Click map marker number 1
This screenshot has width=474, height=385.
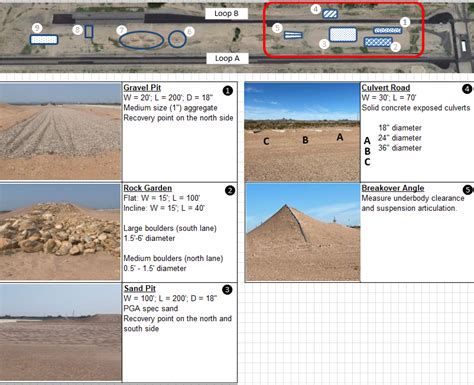point(405,22)
